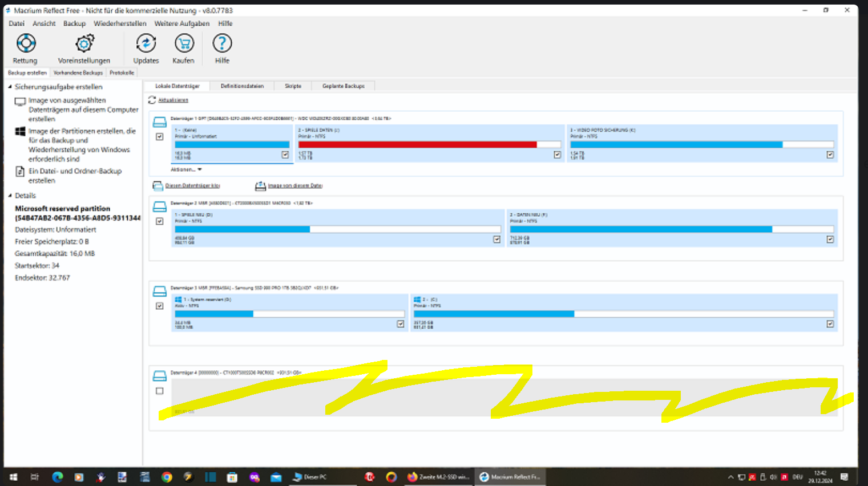Open the Backup menu
This screenshot has height=486, width=868.
pos(74,23)
